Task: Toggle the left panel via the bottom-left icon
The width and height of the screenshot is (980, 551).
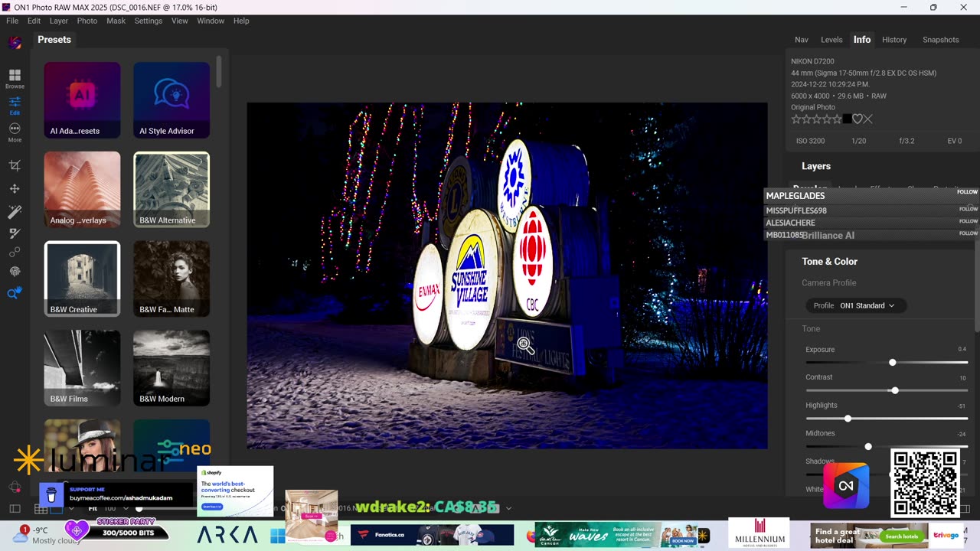Action: [x=15, y=508]
